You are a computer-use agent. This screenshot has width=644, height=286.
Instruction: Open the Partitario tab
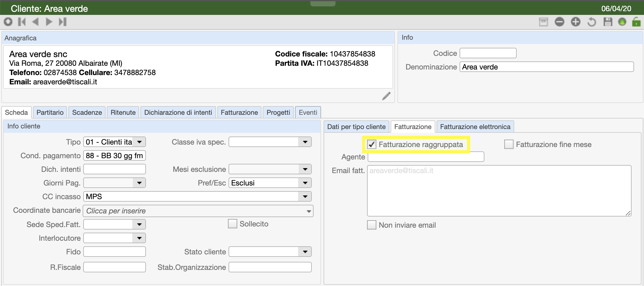pos(50,113)
